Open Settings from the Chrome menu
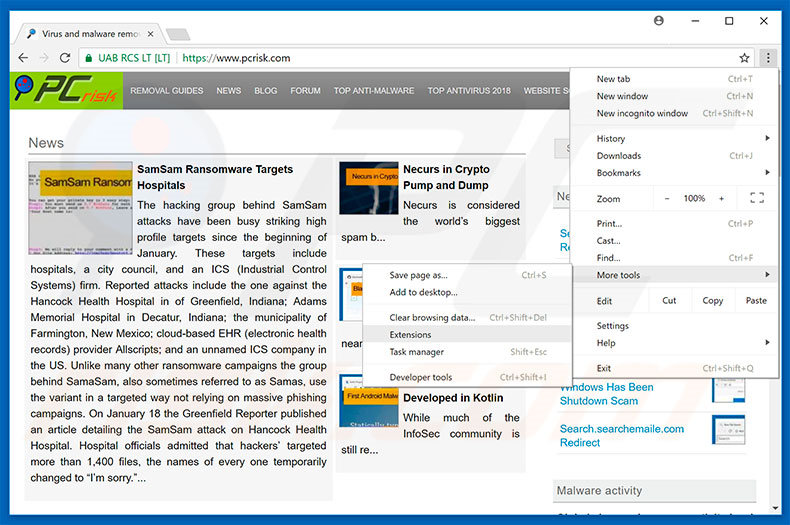 click(674, 325)
